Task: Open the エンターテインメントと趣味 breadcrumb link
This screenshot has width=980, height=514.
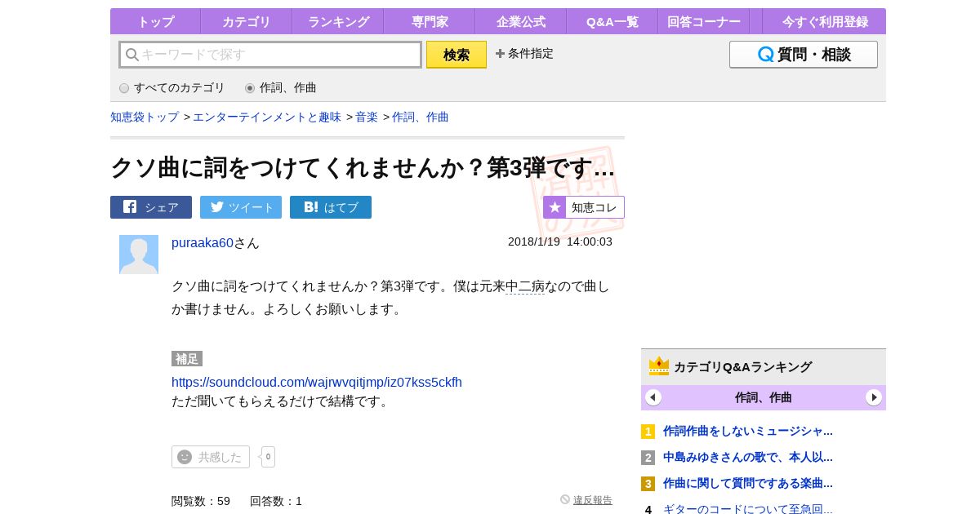Action: tap(267, 117)
